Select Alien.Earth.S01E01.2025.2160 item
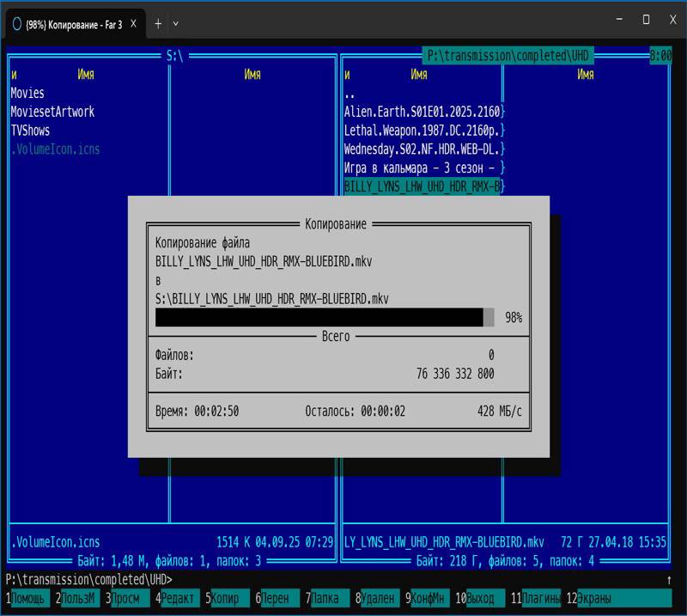Screen dimensions: 687x616 click(x=423, y=112)
